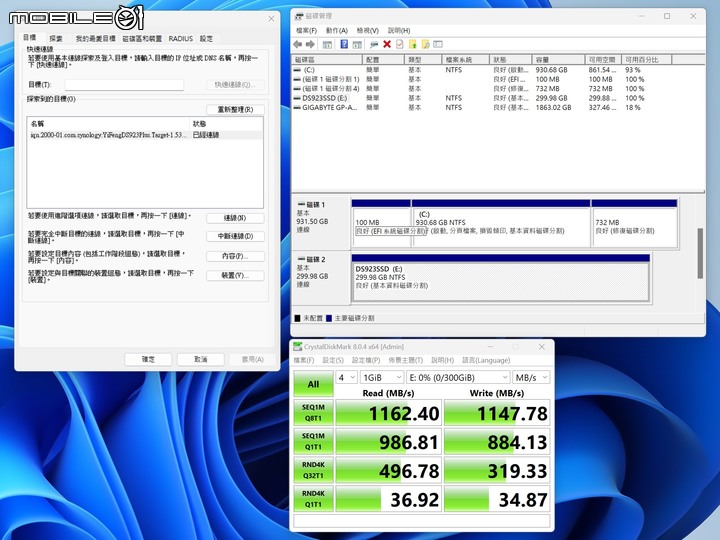Select the 100 MB EFI partition block
The width and height of the screenshot is (720, 540).
point(381,224)
